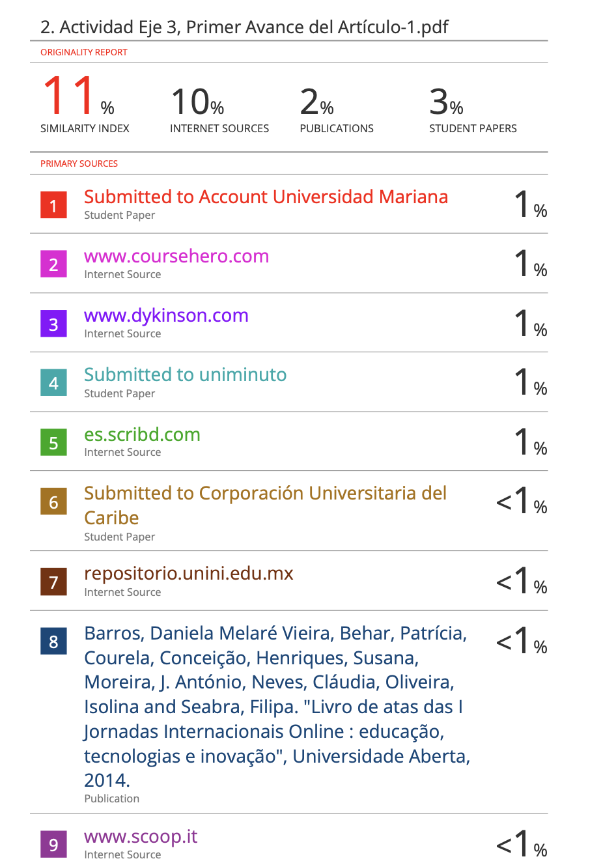Click the navy number 8 source badge
Viewport: 616px width, 861px height.
[x=53, y=642]
